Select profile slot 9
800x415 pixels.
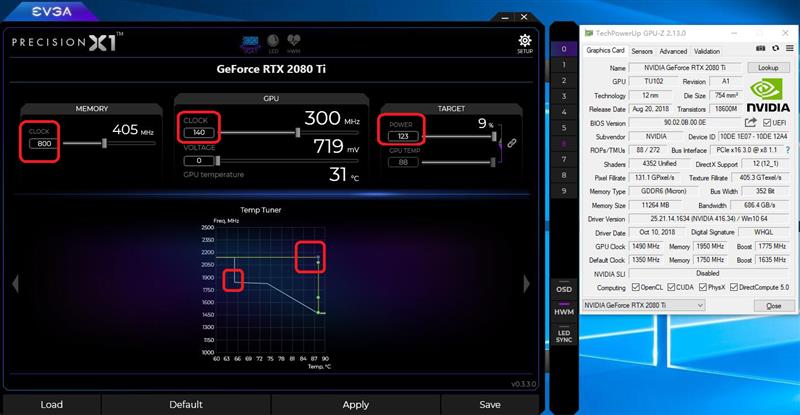coord(564,191)
